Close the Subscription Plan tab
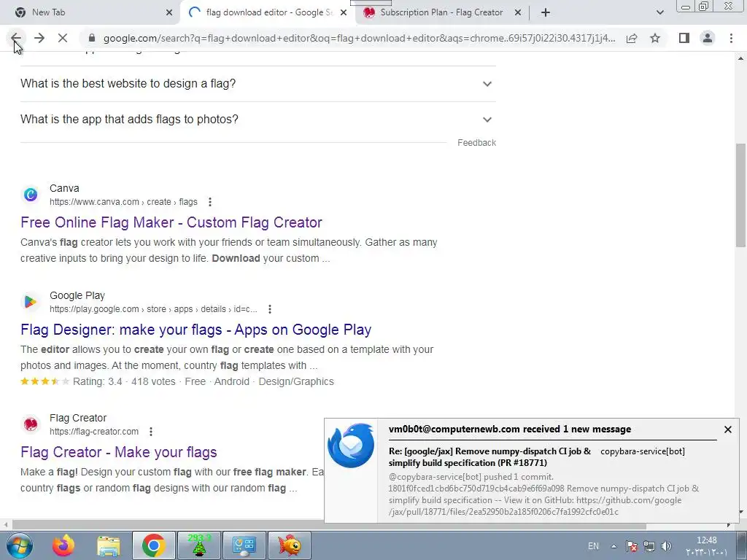Image resolution: width=747 pixels, height=560 pixels. (518, 13)
